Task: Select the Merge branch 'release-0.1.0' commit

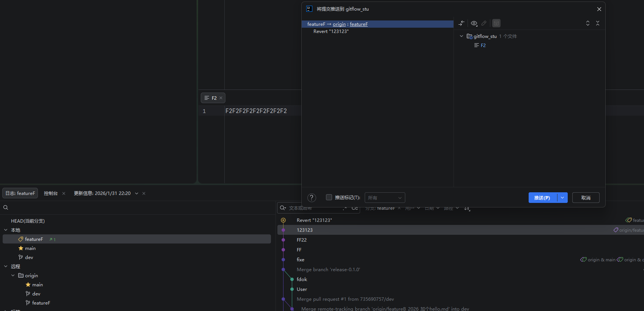Action: coord(328,269)
